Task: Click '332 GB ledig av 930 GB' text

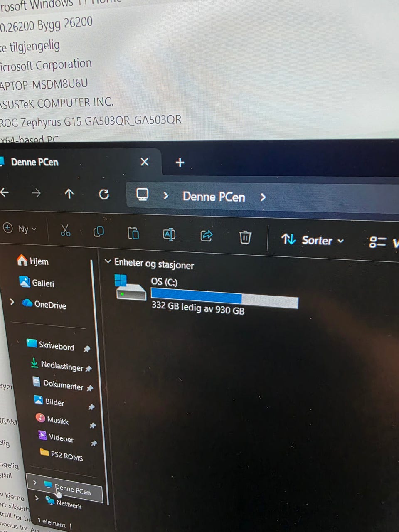Action: click(198, 308)
